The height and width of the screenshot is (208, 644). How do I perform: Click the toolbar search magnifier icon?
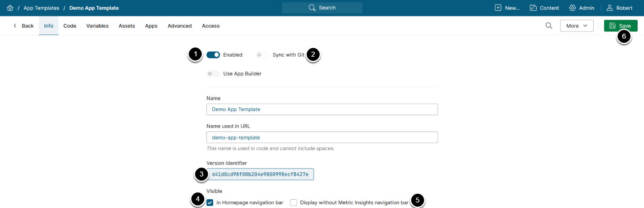[x=549, y=26]
